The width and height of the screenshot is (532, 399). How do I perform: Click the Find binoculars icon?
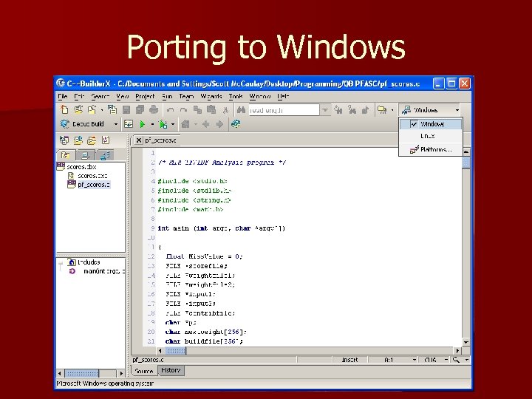pos(241,109)
